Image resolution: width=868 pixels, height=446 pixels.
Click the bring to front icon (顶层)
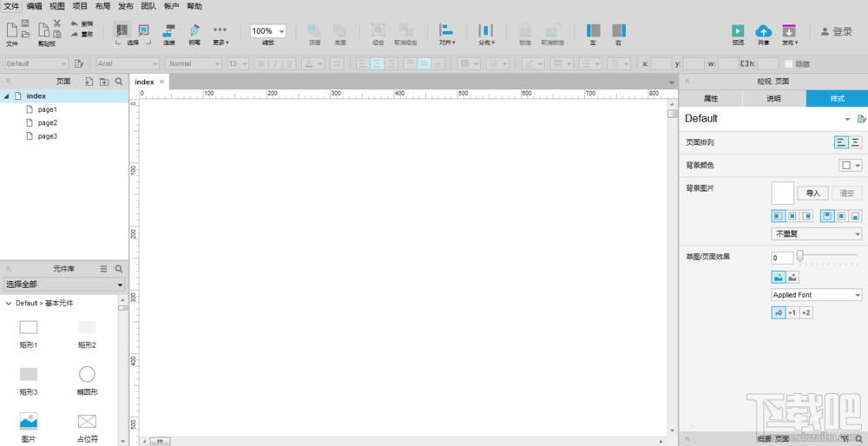coord(314,30)
